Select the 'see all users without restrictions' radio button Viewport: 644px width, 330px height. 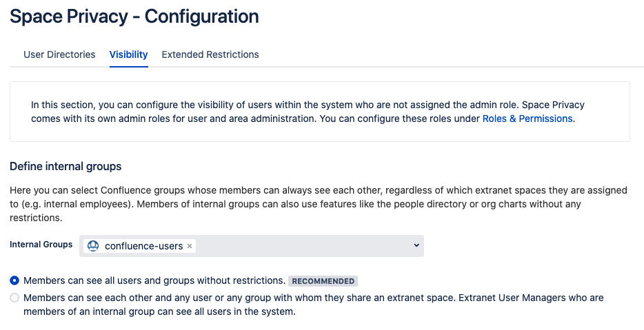pos(14,281)
